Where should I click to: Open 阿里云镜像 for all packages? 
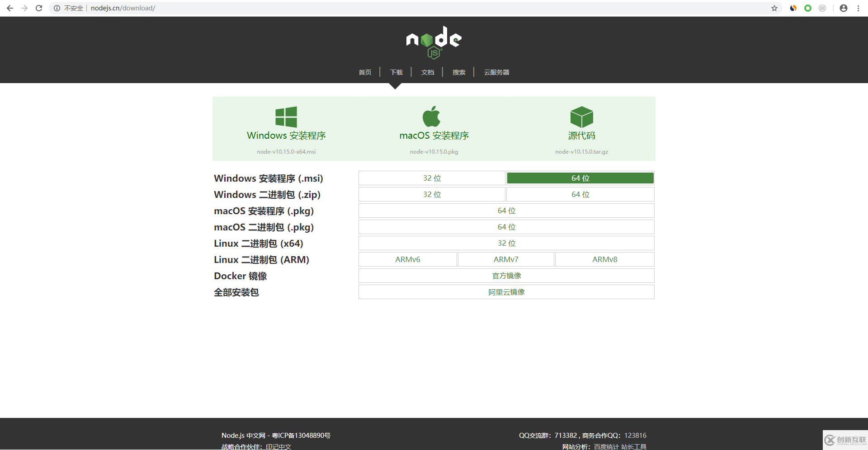(x=506, y=292)
